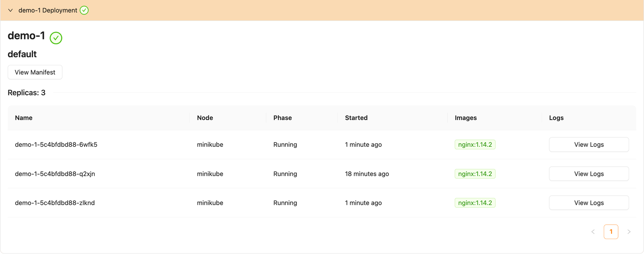This screenshot has height=254, width=644.
Task: Click nginx:1.14.2 image tag in second row
Action: coord(475,174)
